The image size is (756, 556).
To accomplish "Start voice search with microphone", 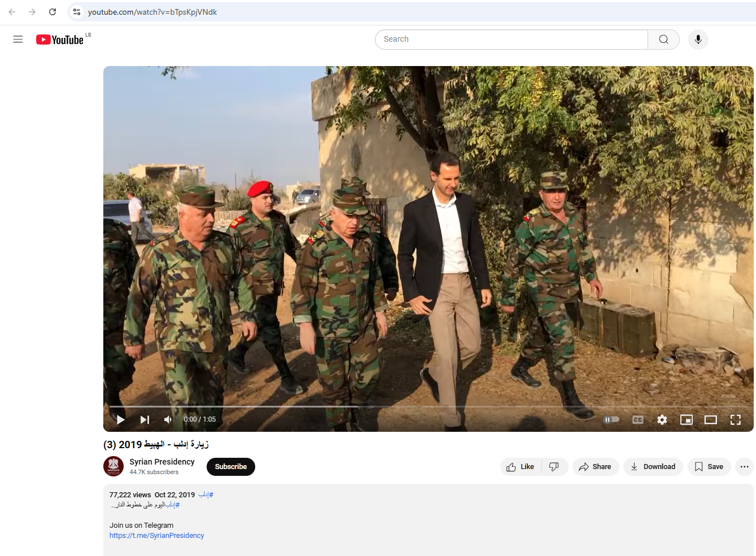I will (698, 40).
